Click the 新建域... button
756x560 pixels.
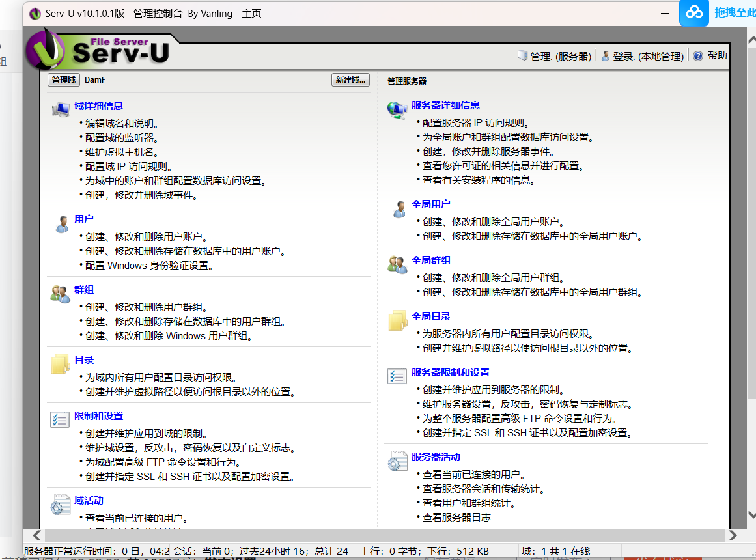(x=350, y=80)
